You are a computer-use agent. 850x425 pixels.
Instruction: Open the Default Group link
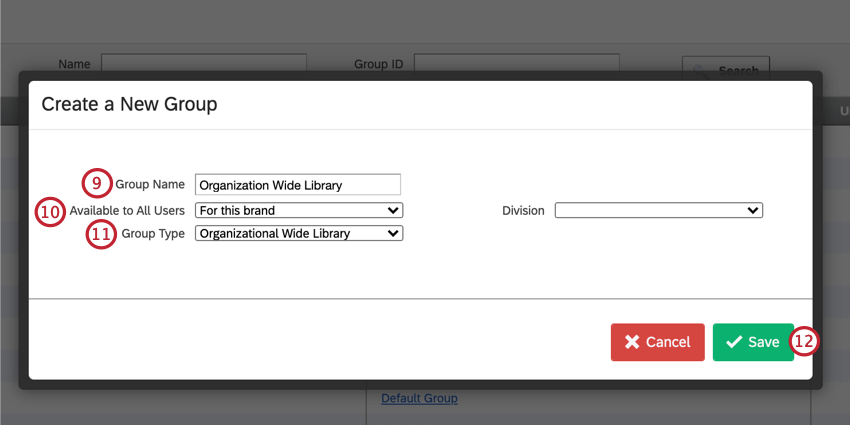pyautogui.click(x=419, y=399)
